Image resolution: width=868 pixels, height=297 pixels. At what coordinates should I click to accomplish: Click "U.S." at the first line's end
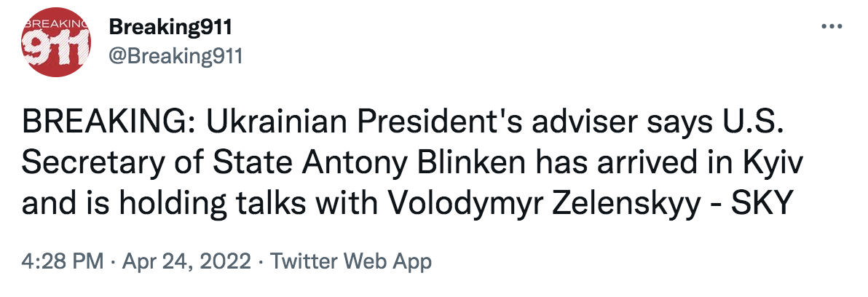pyautogui.click(x=759, y=125)
